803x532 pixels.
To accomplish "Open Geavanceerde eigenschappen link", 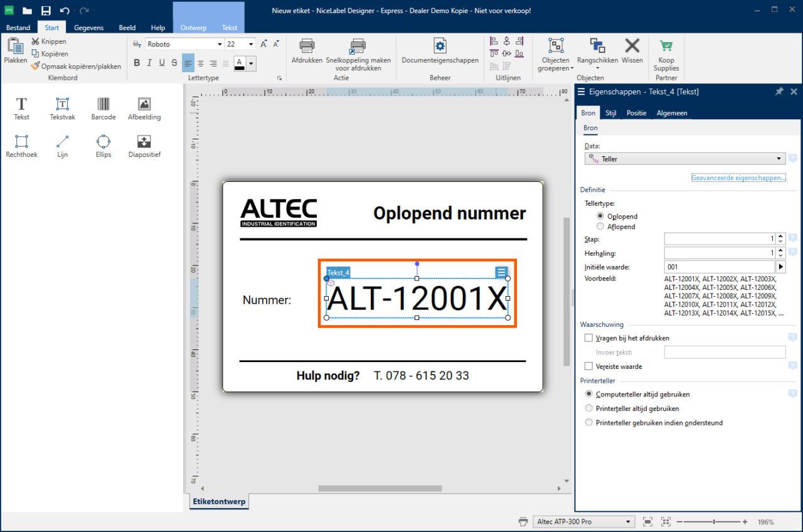I will click(x=738, y=178).
